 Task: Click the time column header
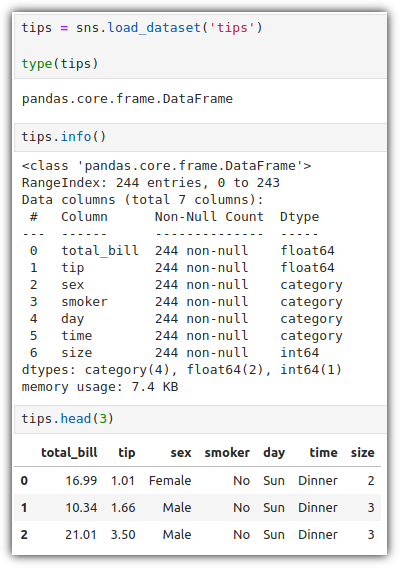coord(324,452)
